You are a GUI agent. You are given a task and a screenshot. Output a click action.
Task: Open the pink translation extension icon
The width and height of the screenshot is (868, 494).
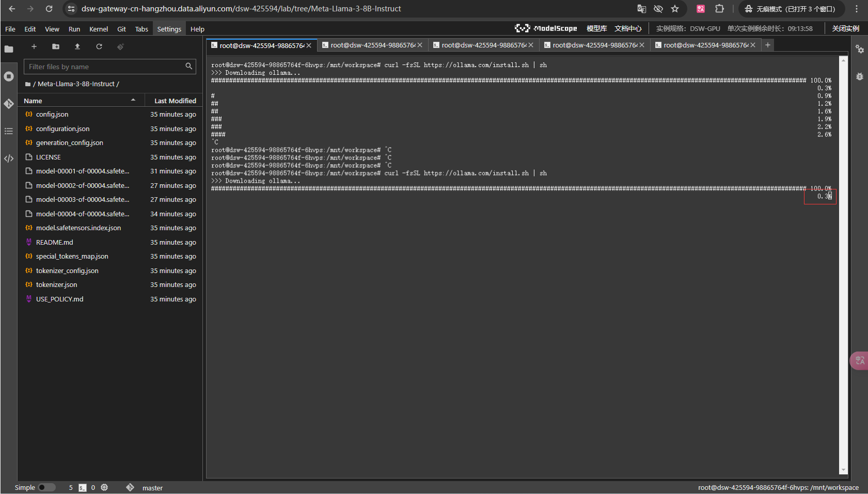(701, 9)
